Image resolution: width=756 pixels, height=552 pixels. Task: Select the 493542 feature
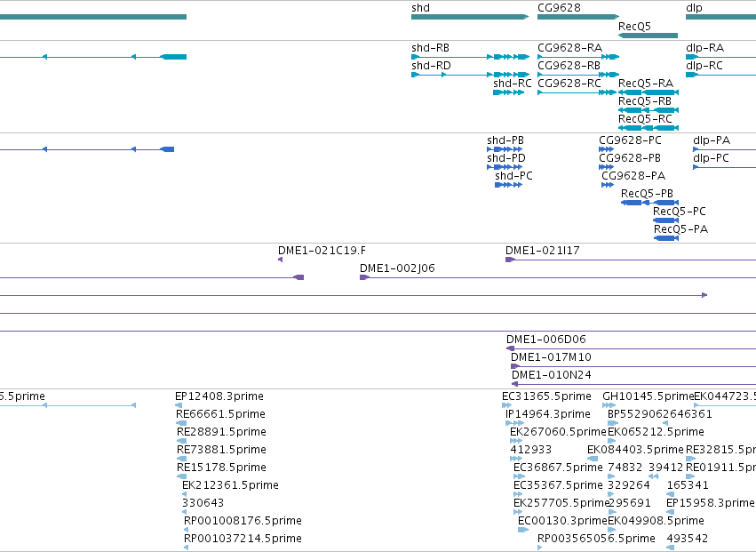pos(688,539)
